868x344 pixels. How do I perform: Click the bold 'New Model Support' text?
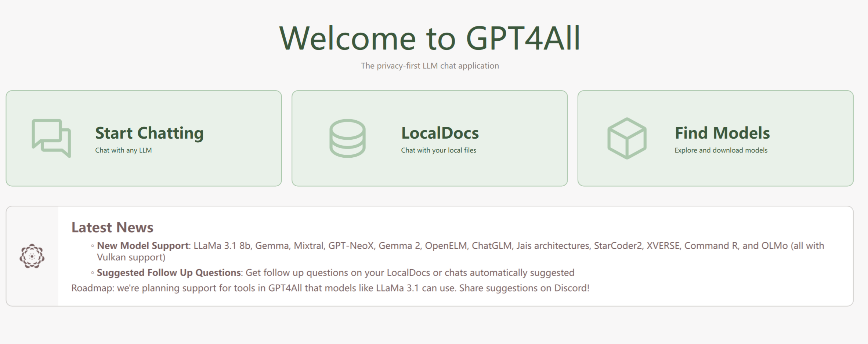pyautogui.click(x=142, y=246)
